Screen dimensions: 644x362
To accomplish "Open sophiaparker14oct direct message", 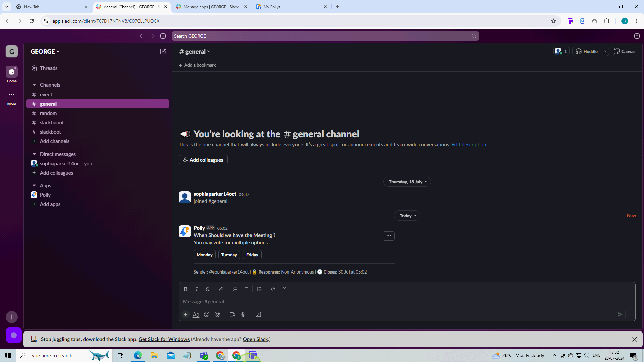I will (98, 164).
